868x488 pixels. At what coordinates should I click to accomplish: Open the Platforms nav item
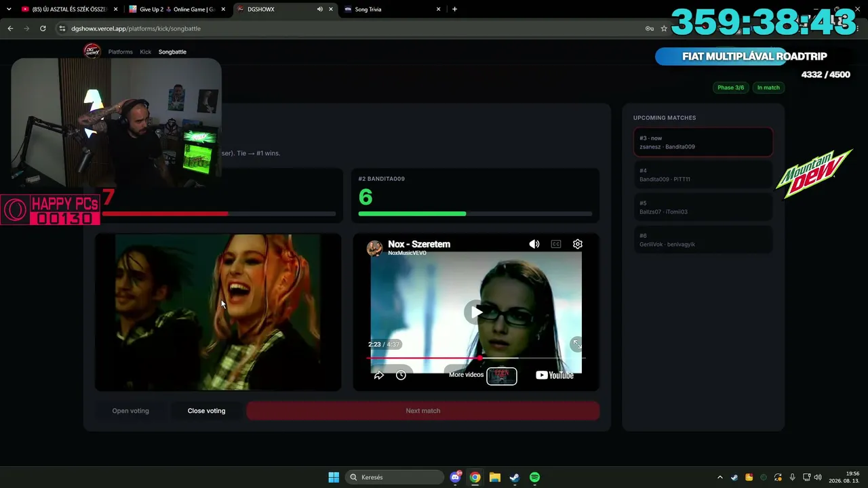(x=121, y=52)
